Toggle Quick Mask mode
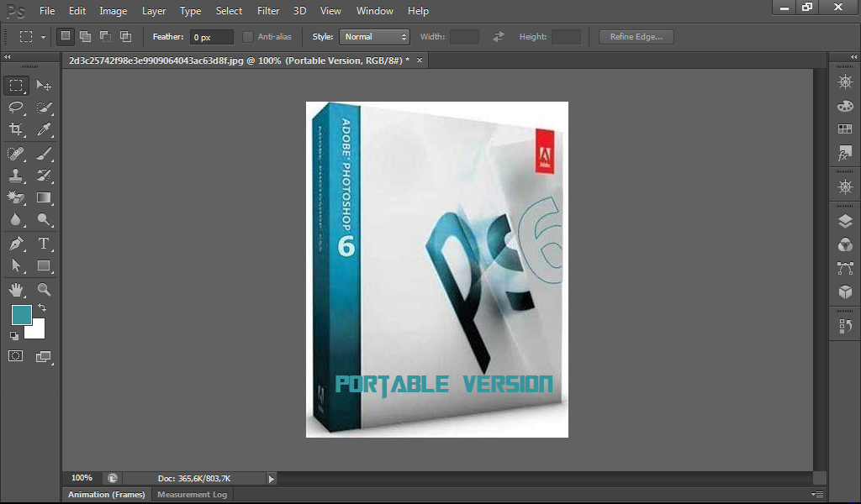Screen dimensions: 861x504 [15, 356]
